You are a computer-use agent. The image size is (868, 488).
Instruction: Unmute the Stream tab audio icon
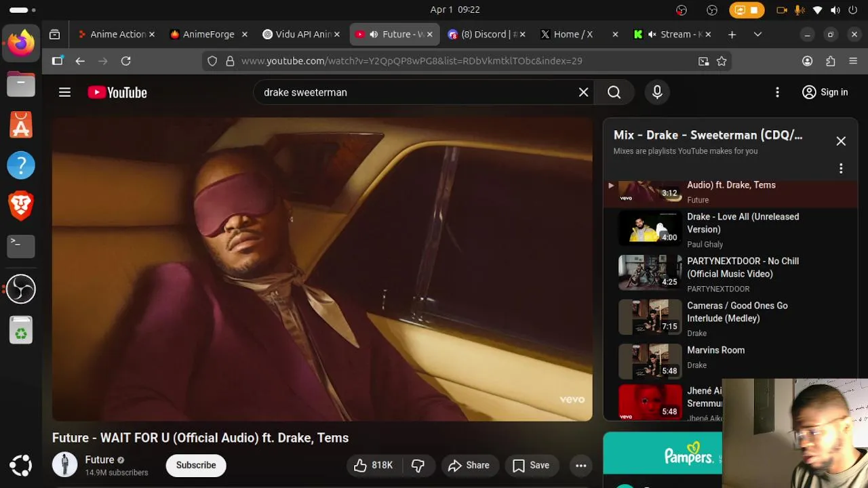click(652, 34)
